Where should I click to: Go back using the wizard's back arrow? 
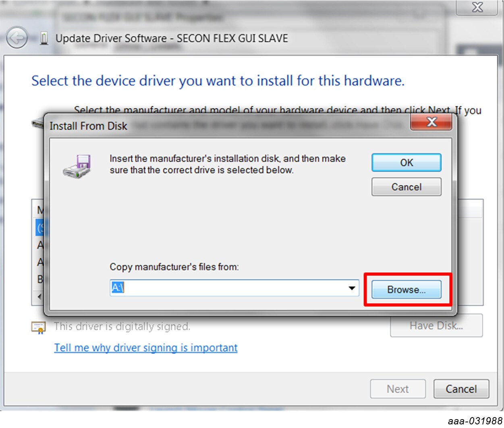pos(17,38)
